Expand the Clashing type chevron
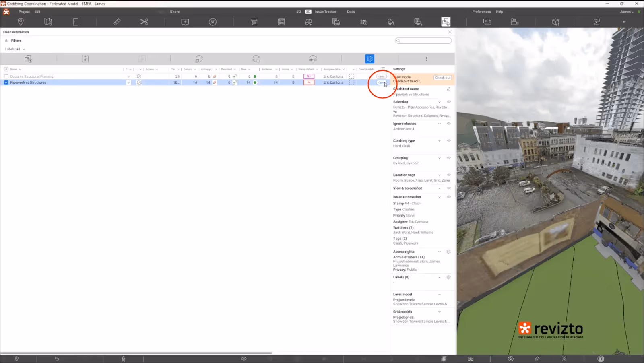The image size is (644, 363). [x=439, y=141]
